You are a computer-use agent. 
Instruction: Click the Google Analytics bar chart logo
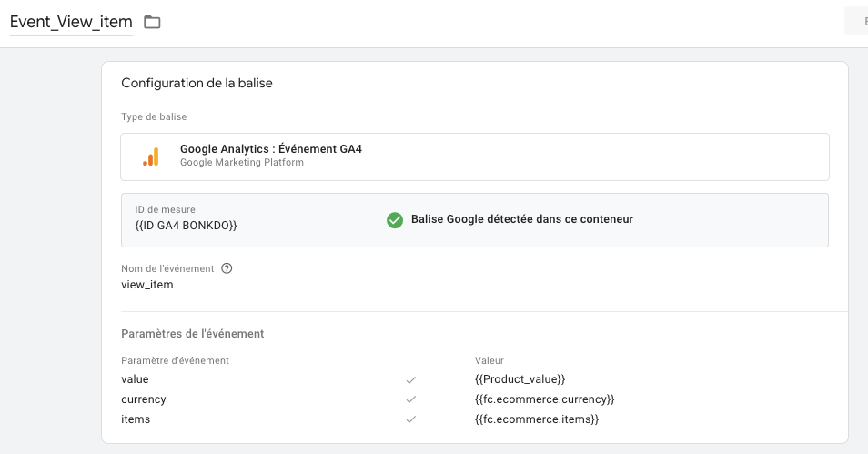click(x=151, y=156)
